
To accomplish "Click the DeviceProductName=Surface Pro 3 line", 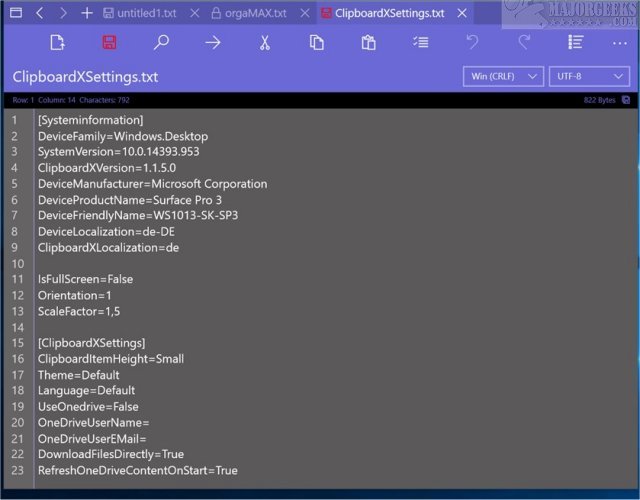I will (130, 200).
